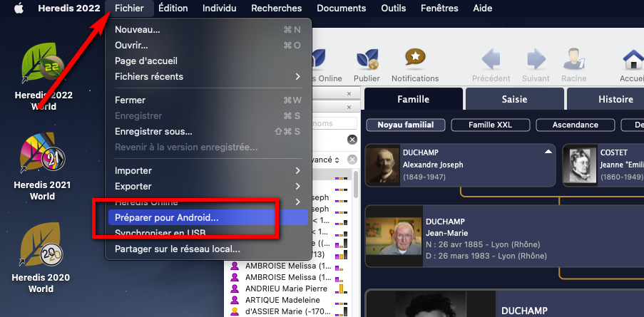The width and height of the screenshot is (644, 317).
Task: Collapse Alexandre Joseph DUCHAMP card triangle
Action: click(x=548, y=152)
